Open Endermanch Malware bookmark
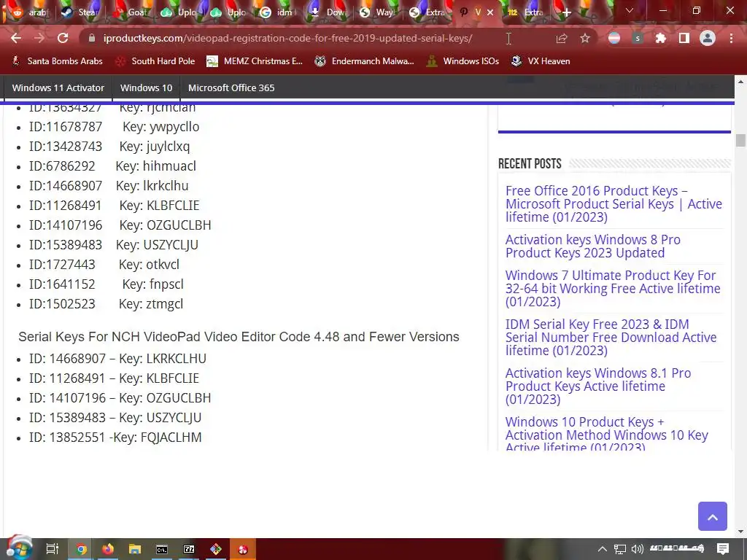747x560 pixels. click(365, 61)
